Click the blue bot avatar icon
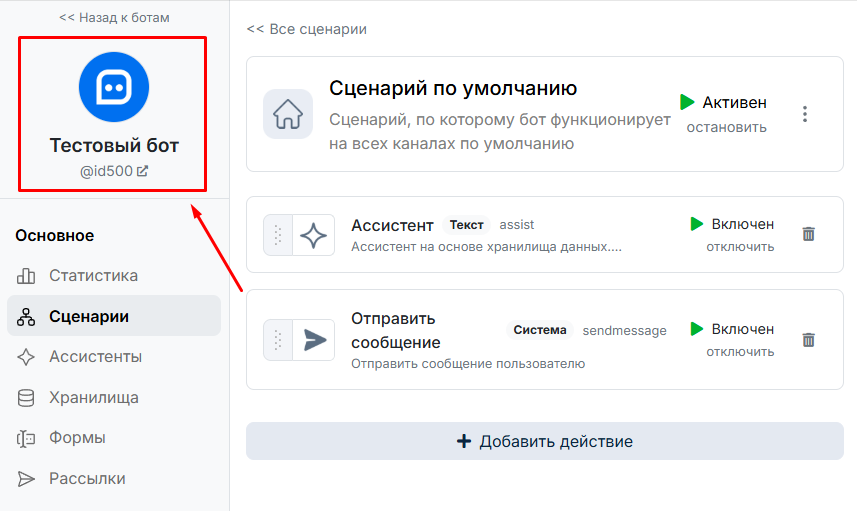857x511 pixels. pyautogui.click(x=114, y=87)
